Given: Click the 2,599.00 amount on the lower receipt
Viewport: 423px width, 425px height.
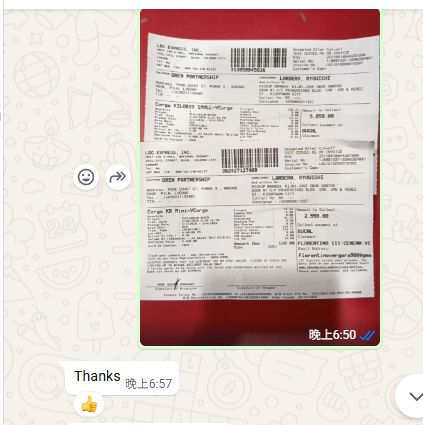Looking at the screenshot, I should tap(316, 216).
